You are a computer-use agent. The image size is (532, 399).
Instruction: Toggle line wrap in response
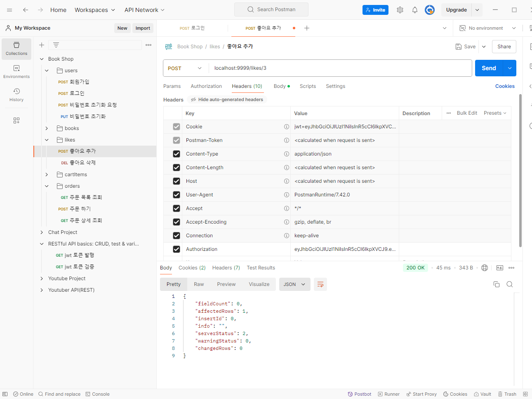[x=320, y=284]
